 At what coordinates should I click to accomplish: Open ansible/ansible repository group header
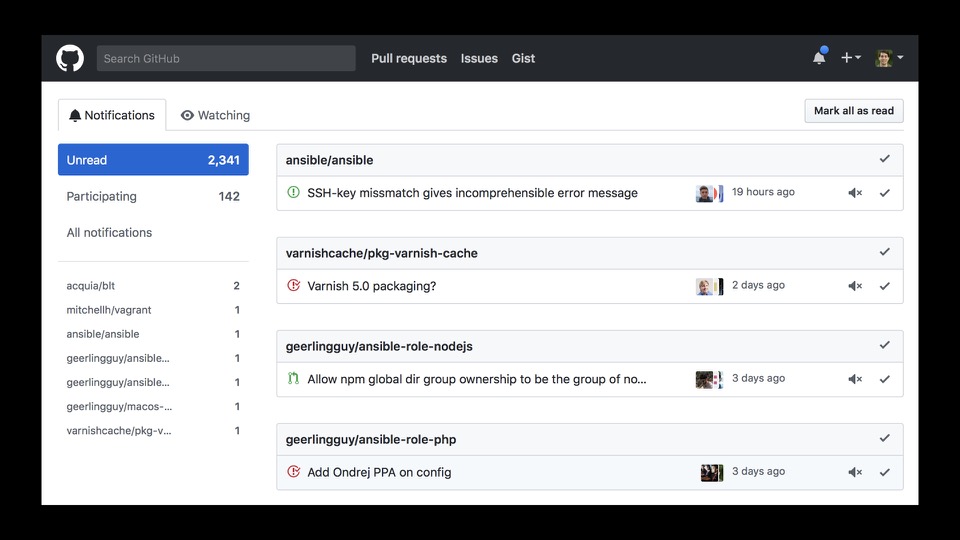(x=329, y=160)
